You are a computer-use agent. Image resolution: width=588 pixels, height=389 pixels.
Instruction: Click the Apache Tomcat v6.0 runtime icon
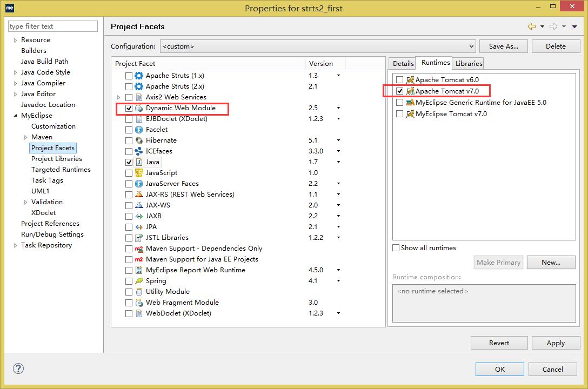(x=410, y=80)
